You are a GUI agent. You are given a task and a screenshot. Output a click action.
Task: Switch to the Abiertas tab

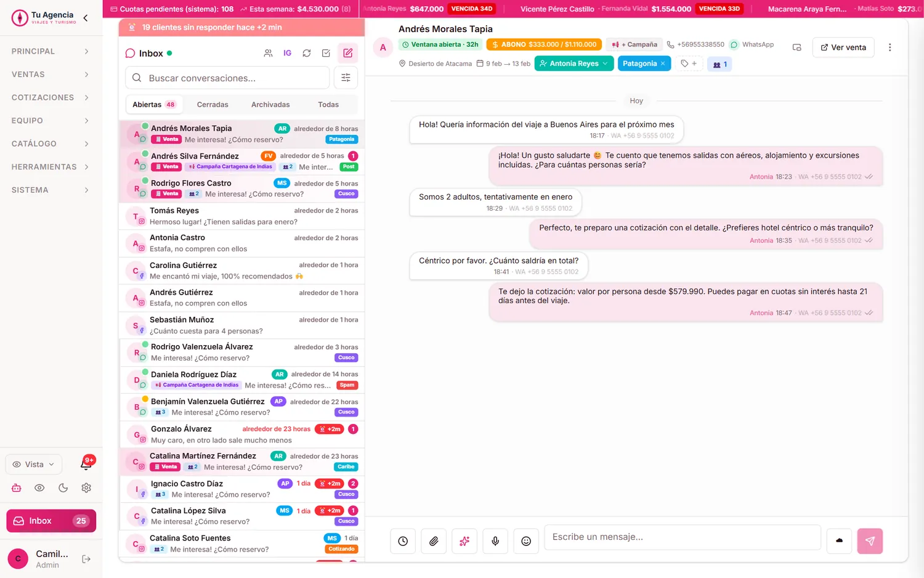pos(154,105)
